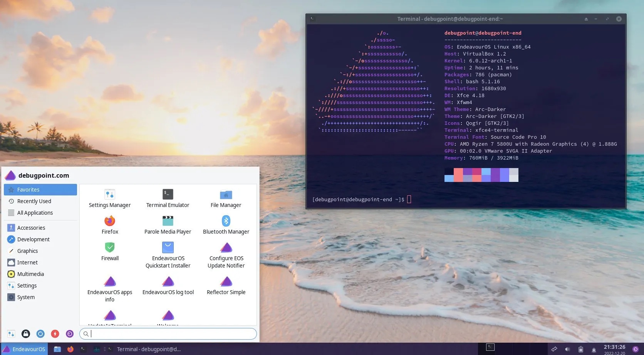The width and height of the screenshot is (644, 355).
Task: Launch the Firewall application
Action: click(110, 251)
